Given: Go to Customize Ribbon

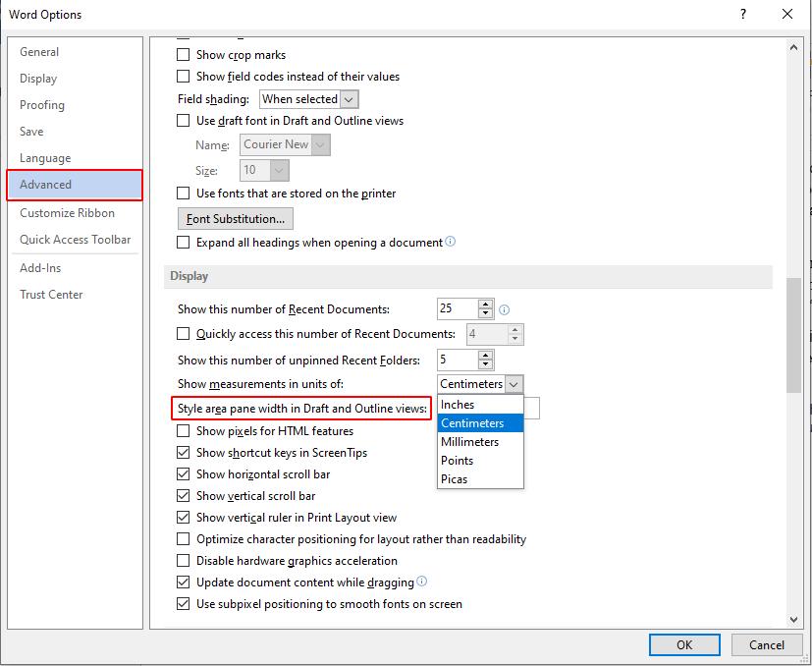Looking at the screenshot, I should tap(75, 212).
